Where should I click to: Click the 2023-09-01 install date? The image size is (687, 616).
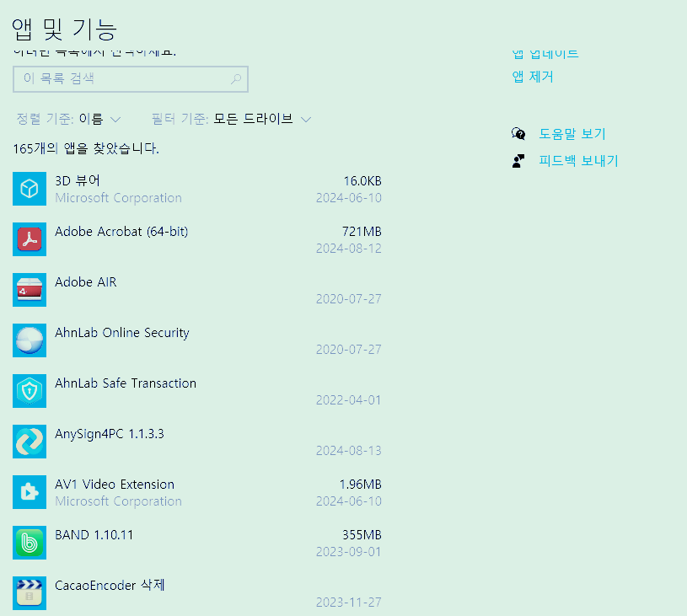pos(349,552)
